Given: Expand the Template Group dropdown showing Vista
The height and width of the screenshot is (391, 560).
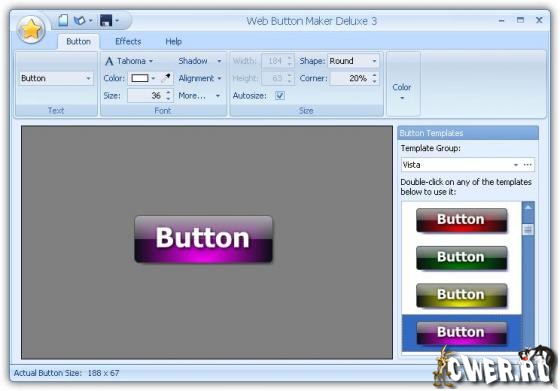Looking at the screenshot, I should (461, 165).
